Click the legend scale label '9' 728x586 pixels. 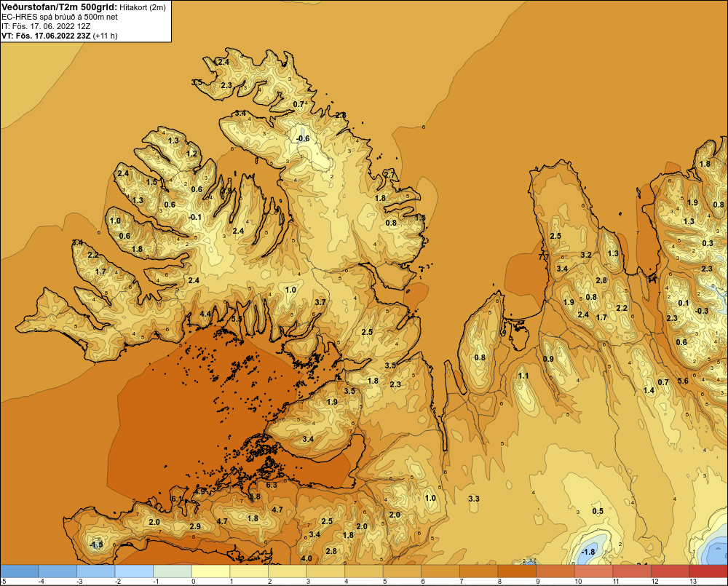pyautogui.click(x=539, y=582)
